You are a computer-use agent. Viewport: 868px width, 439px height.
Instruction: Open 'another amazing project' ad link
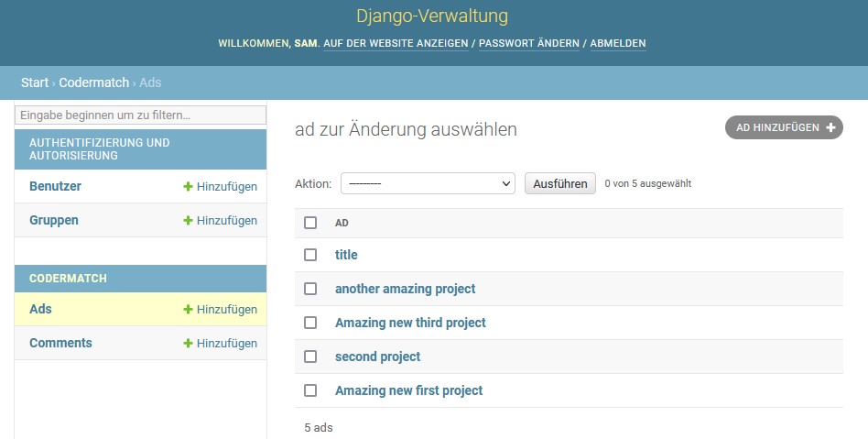coord(406,289)
